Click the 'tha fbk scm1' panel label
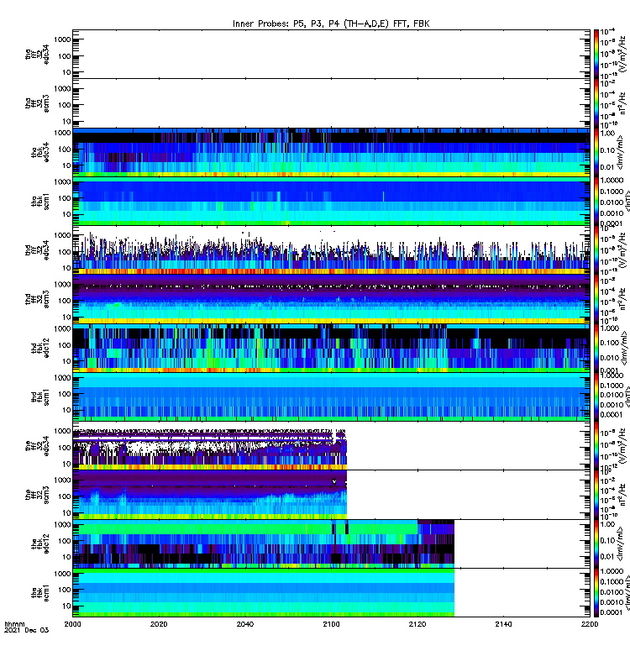Image resolution: width=630 pixels, height=672 pixels. [40, 202]
